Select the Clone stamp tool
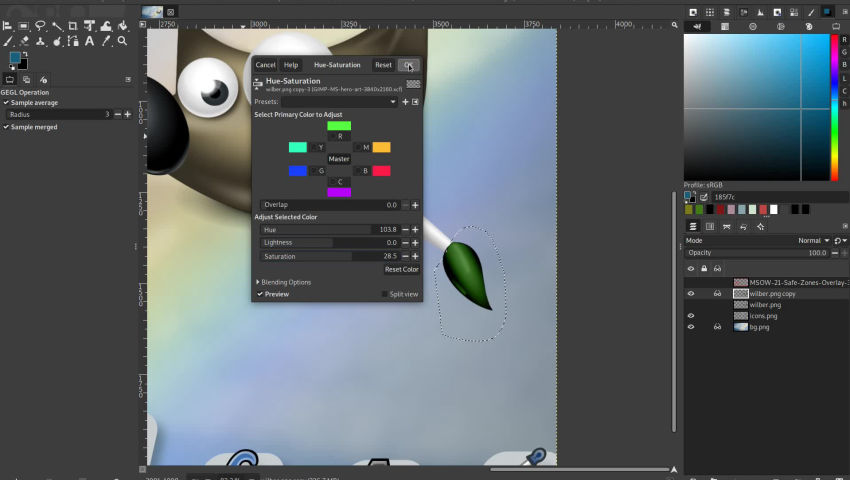 coord(40,41)
